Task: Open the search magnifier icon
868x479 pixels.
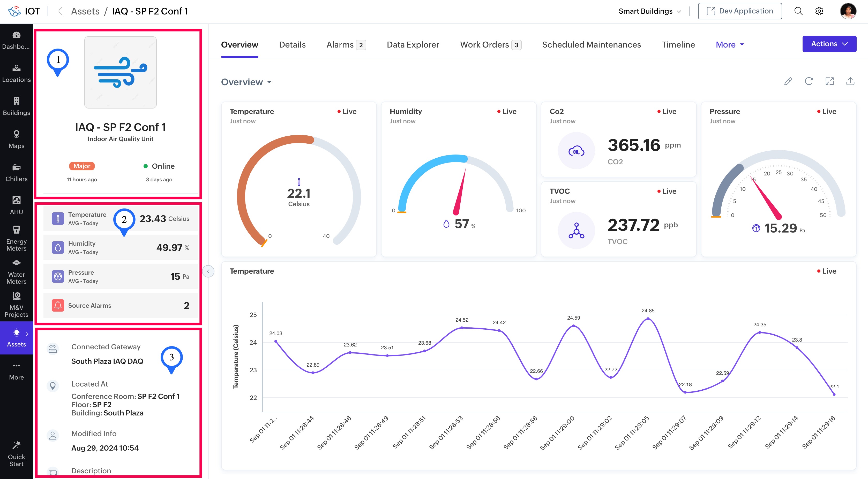Action: [798, 11]
